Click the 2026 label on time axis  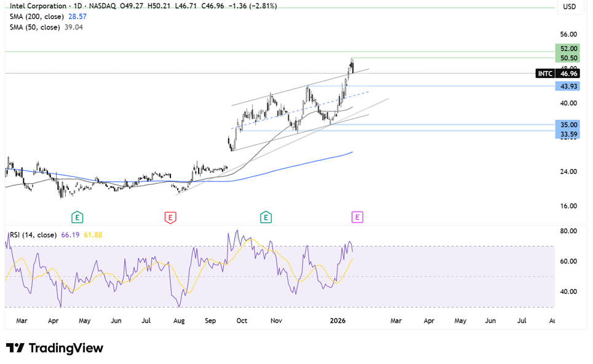coord(338,320)
